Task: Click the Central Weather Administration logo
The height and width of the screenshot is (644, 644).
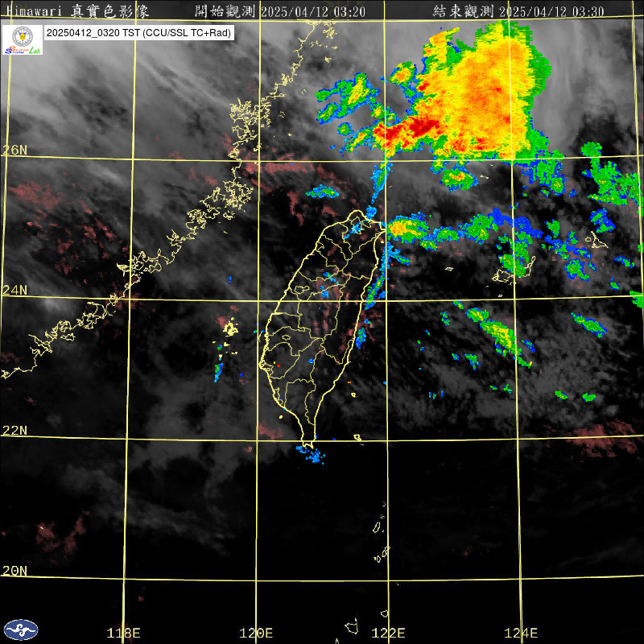Action: (20, 629)
